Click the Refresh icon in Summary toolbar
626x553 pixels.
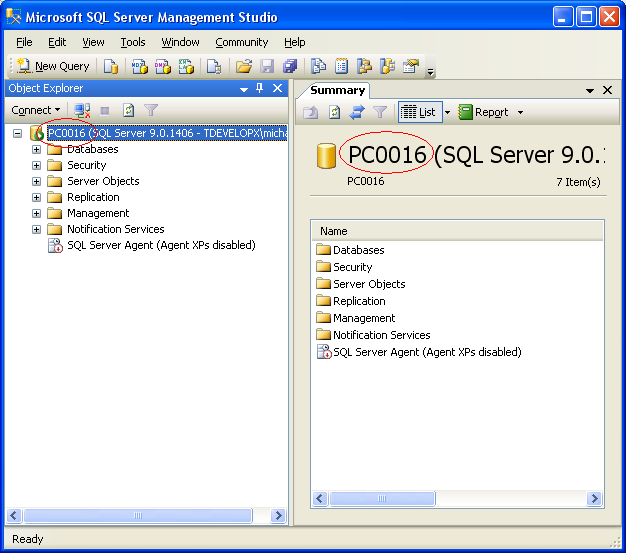pos(334,112)
